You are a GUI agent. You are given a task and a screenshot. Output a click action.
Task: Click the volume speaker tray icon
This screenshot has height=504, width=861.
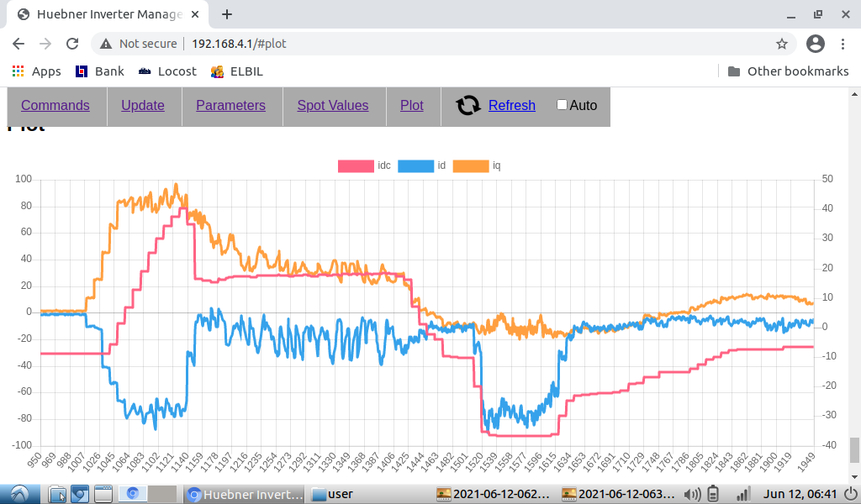pos(693,494)
